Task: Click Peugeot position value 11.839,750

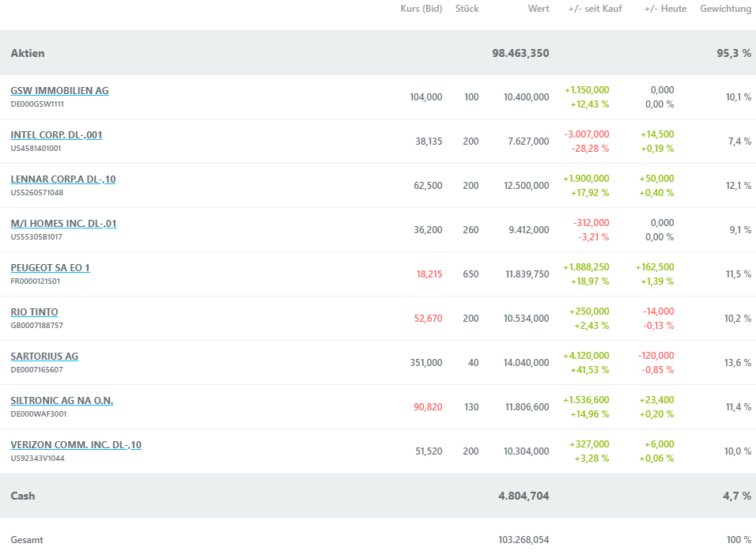Action: click(527, 274)
